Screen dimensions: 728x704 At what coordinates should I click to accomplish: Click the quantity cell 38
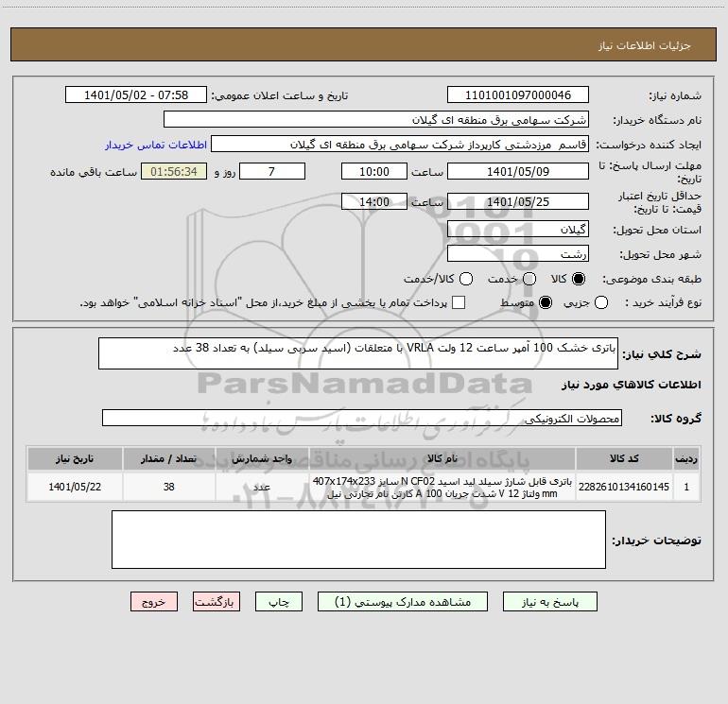pos(169,487)
